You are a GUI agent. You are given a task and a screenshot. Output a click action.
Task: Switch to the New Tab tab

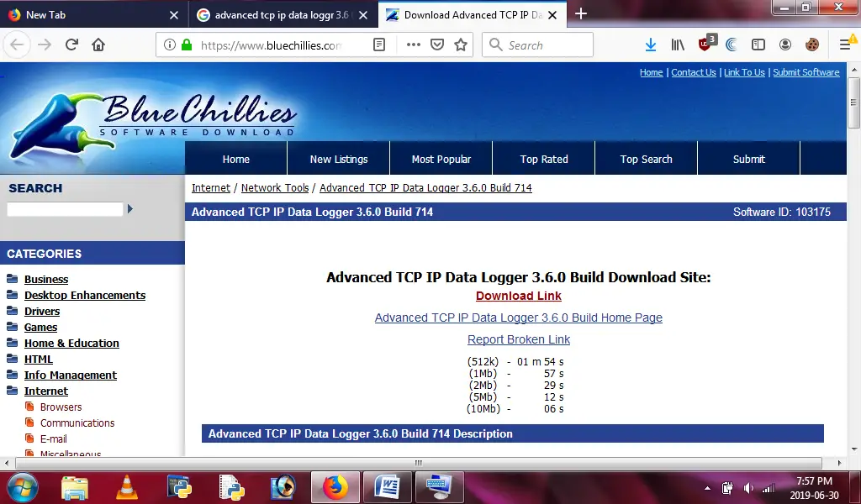pyautogui.click(x=94, y=15)
